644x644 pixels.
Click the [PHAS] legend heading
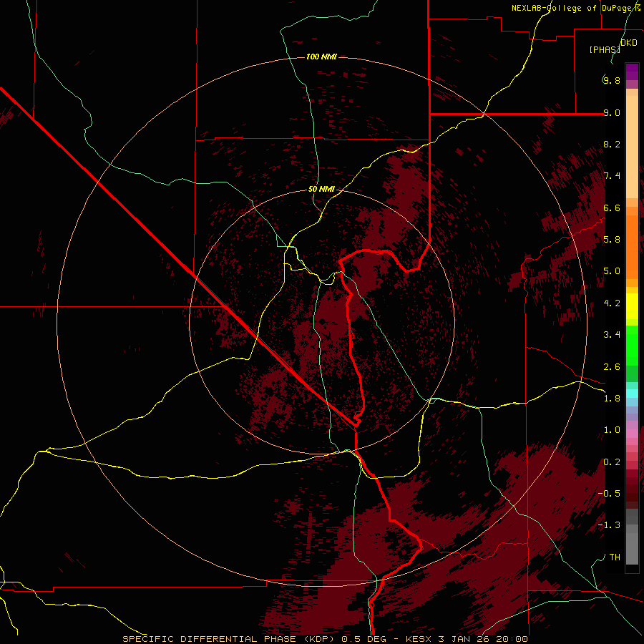click(x=605, y=49)
